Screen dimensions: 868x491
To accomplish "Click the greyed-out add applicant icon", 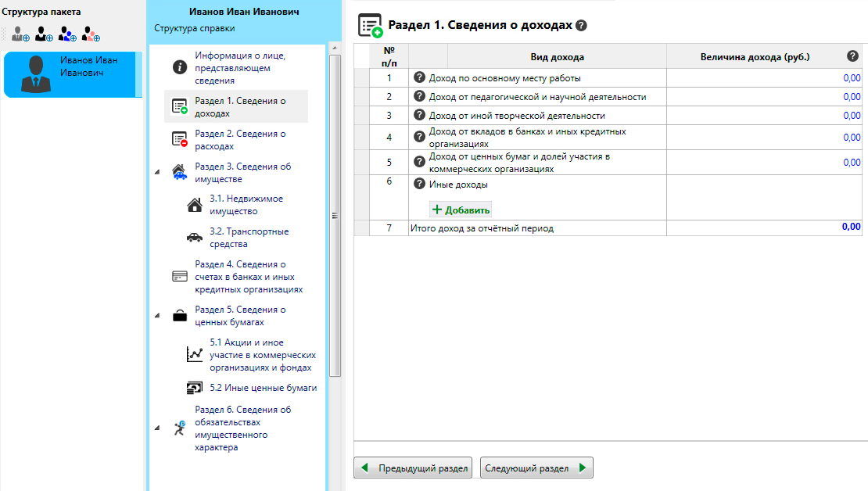I will pos(20,34).
